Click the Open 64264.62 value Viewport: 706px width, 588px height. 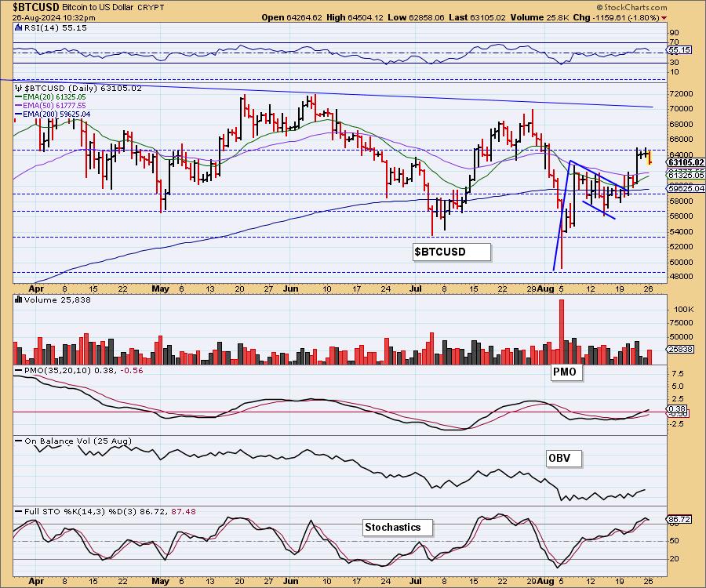coord(292,17)
